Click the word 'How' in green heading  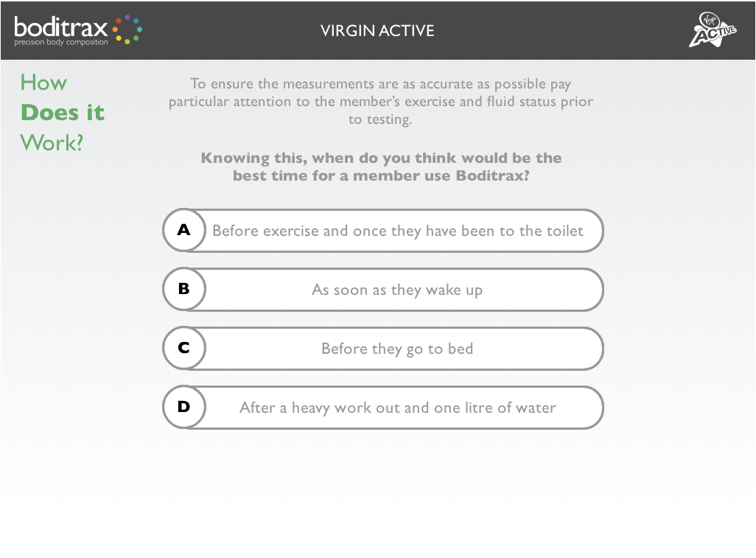43,83
